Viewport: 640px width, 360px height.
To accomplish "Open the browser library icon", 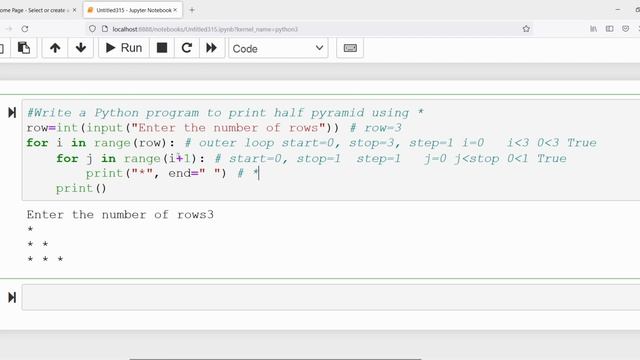I will pyautogui.click(x=593, y=29).
